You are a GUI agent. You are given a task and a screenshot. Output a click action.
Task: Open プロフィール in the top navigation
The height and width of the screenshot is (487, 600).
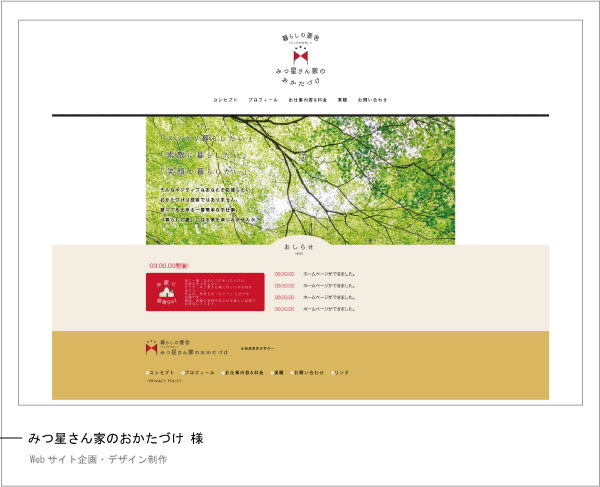(262, 100)
